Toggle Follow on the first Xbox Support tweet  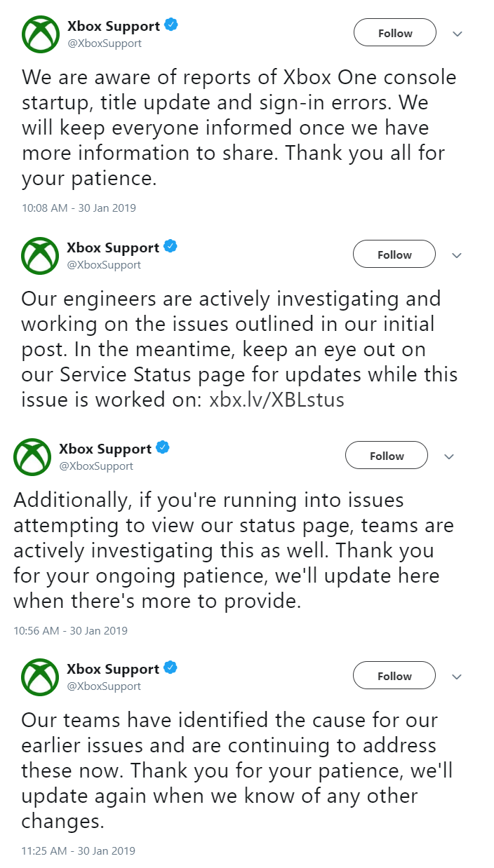(x=394, y=32)
